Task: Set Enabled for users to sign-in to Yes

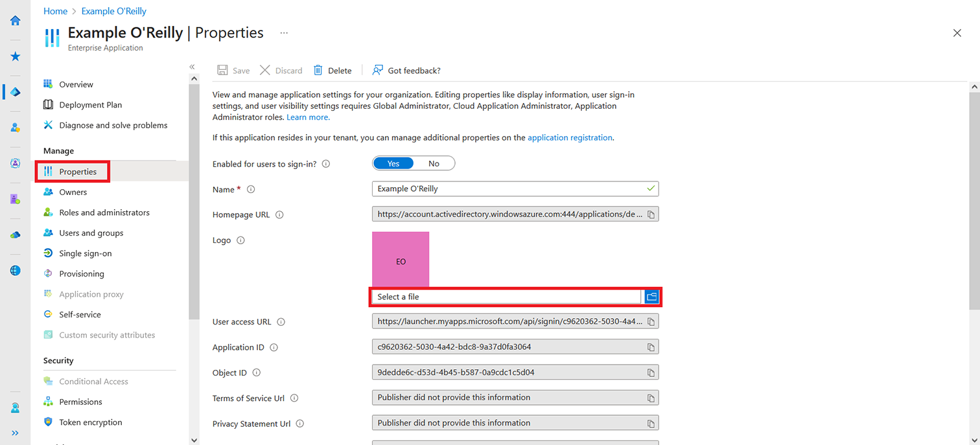Action: click(393, 163)
